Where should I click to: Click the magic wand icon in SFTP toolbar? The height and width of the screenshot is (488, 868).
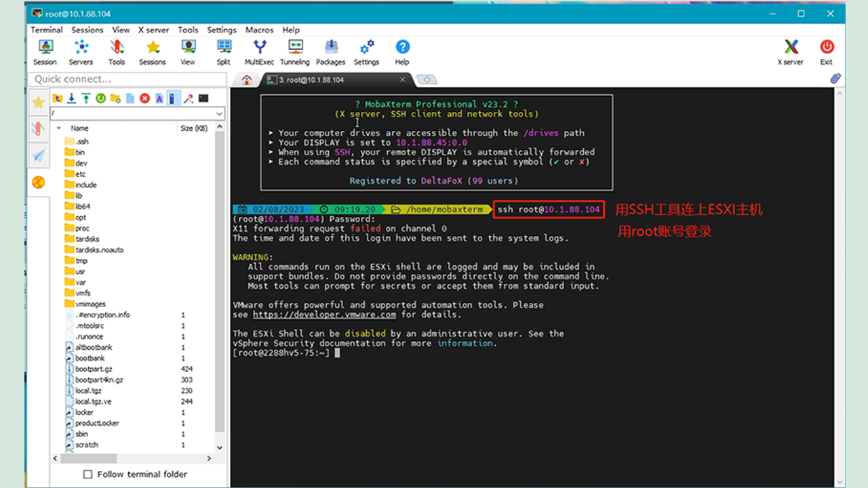tap(189, 98)
